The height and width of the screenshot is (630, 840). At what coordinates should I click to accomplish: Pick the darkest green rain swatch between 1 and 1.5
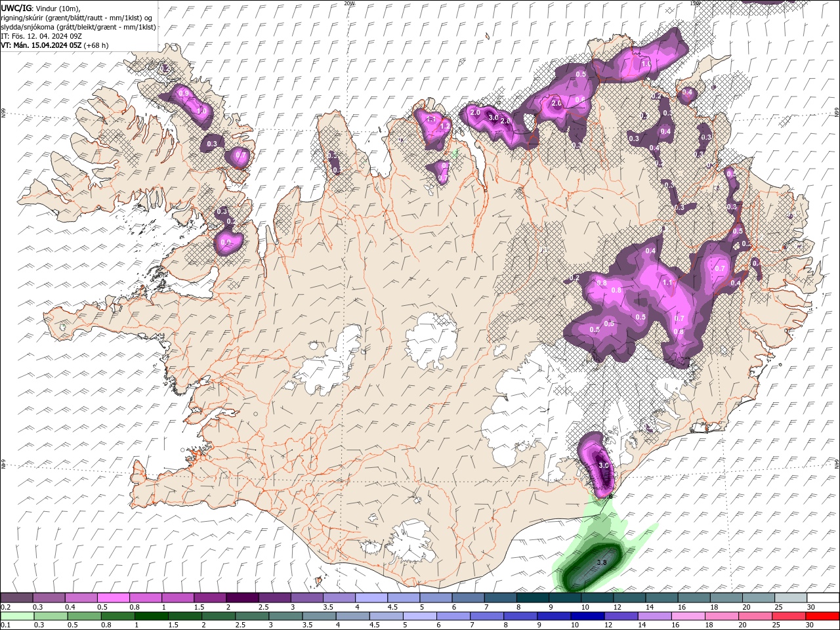click(x=151, y=616)
